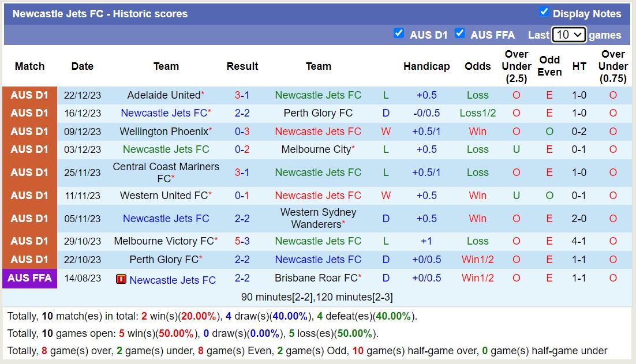
Task: Click the Win1/2 result on the 22/10/23 row
Action: pyautogui.click(x=477, y=260)
